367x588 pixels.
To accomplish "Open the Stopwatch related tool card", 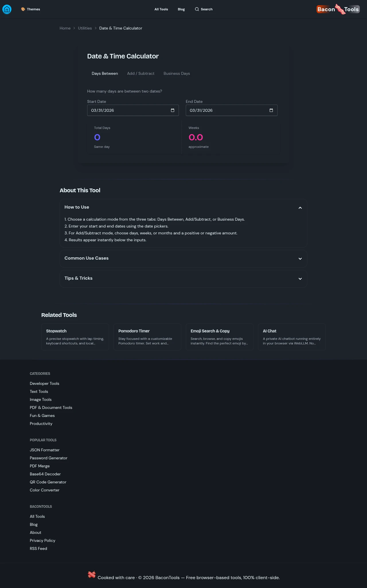I will click(75, 337).
